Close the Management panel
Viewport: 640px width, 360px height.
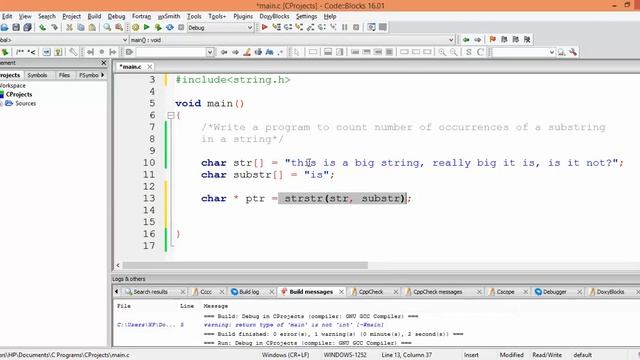coord(103,63)
